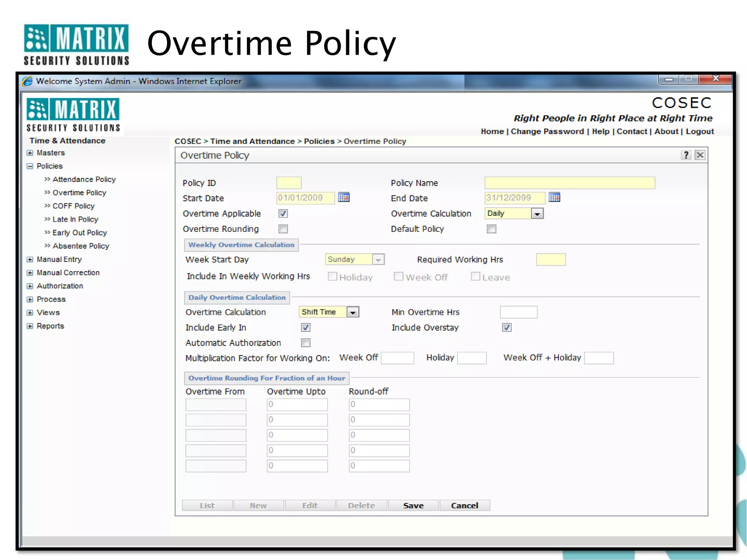Click the Holiday multiplication factor field
747x560 pixels.
point(472,358)
